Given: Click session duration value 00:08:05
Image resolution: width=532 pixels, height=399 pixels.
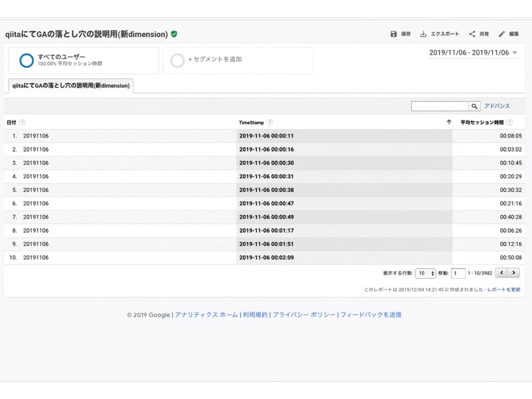Looking at the screenshot, I should coord(511,136).
